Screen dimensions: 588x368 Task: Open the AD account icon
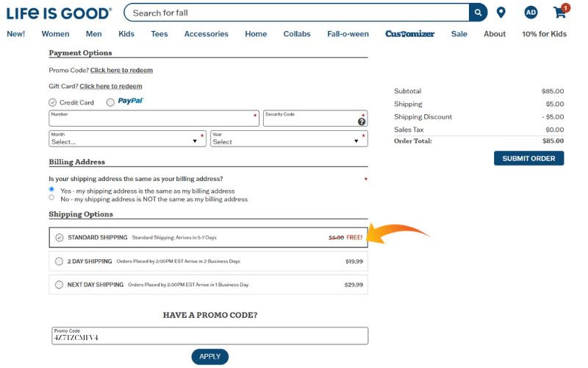coord(531,13)
